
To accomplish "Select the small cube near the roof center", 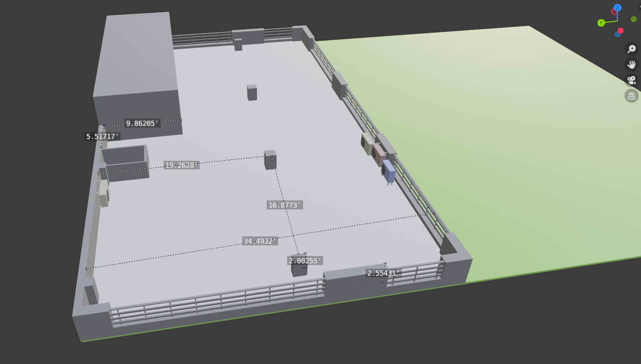I will (x=252, y=93).
